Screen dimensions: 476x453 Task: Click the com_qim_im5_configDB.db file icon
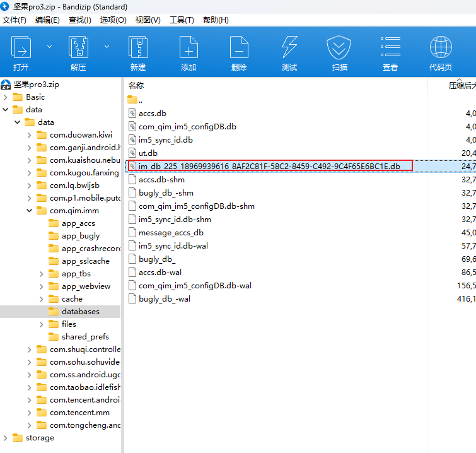pos(132,127)
